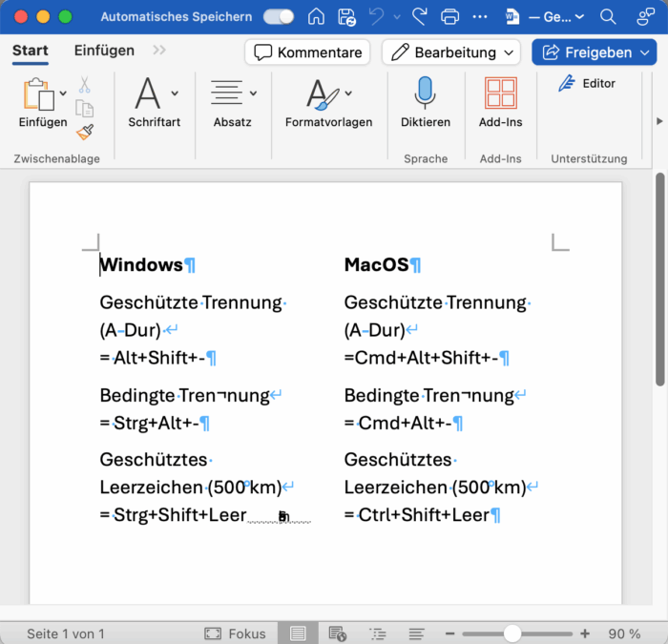Open the Home icon in title bar
Viewport: 668px width, 644px height.
tap(316, 17)
